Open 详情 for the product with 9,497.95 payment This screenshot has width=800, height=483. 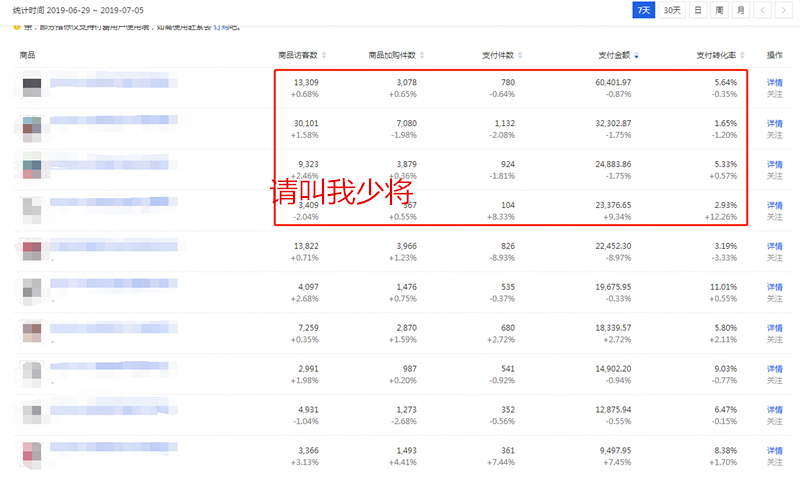(x=774, y=451)
